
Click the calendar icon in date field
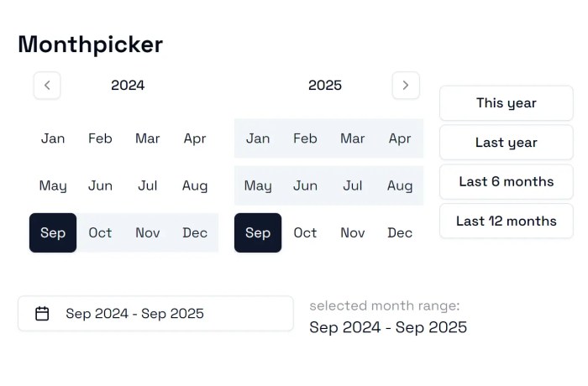pos(42,314)
